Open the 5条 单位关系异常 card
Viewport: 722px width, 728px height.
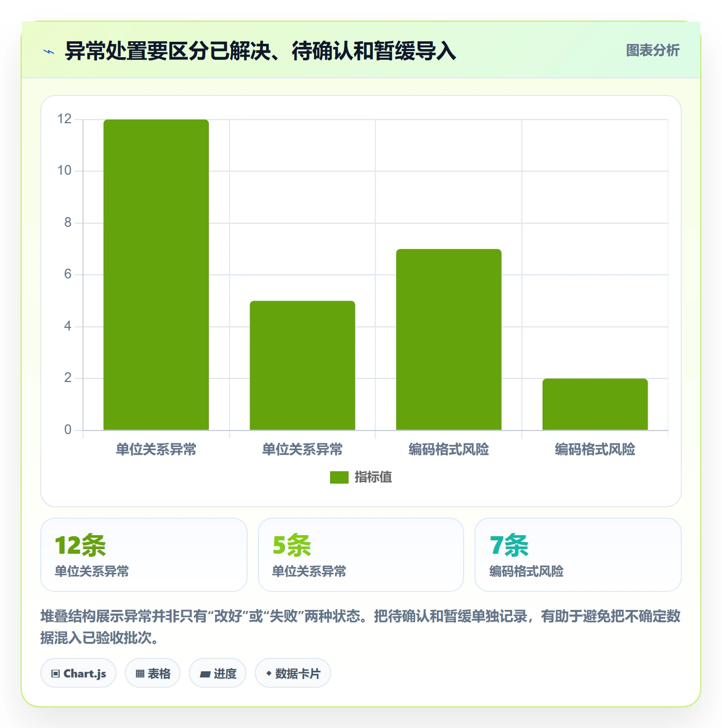click(361, 555)
